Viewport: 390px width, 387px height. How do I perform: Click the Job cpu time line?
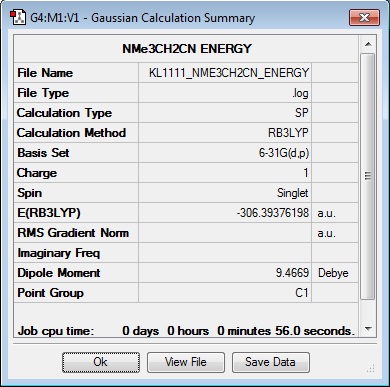[186, 331]
